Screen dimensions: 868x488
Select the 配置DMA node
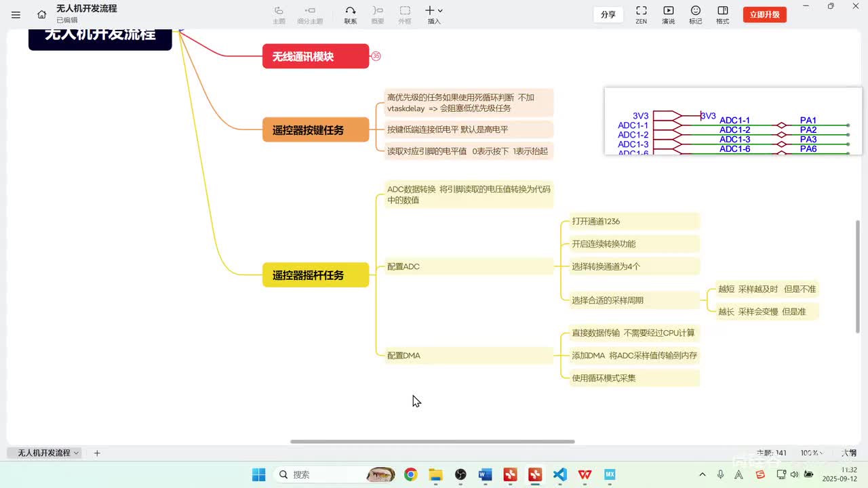pos(469,355)
